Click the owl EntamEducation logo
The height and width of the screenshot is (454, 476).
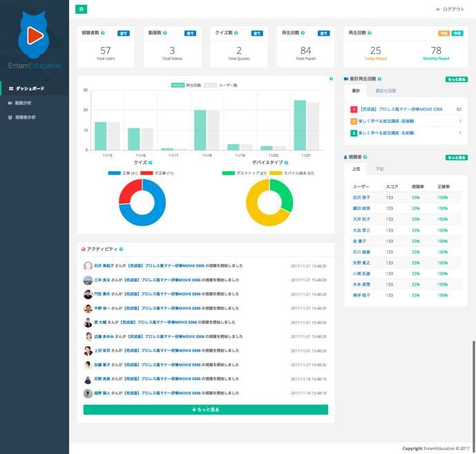34,40
